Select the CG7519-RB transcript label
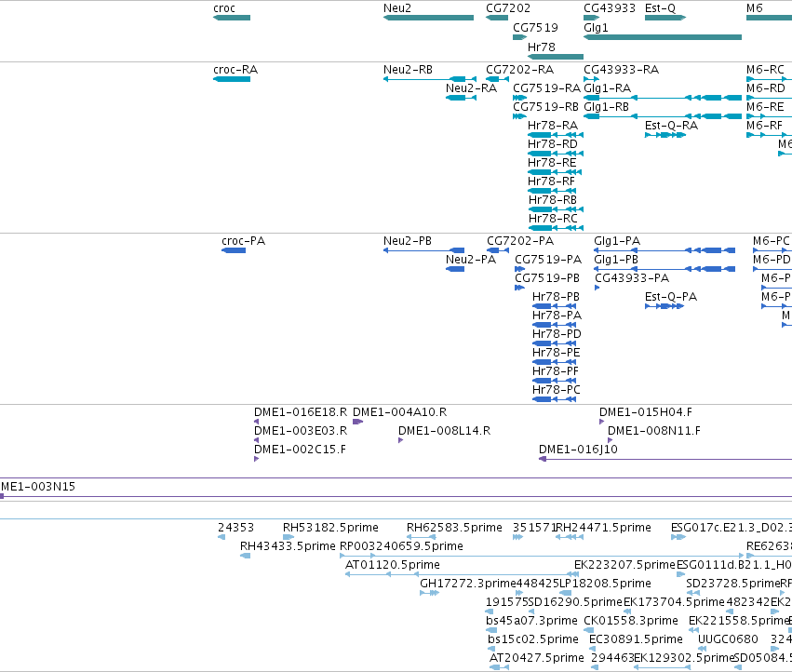The width and height of the screenshot is (792, 672). 545,107
